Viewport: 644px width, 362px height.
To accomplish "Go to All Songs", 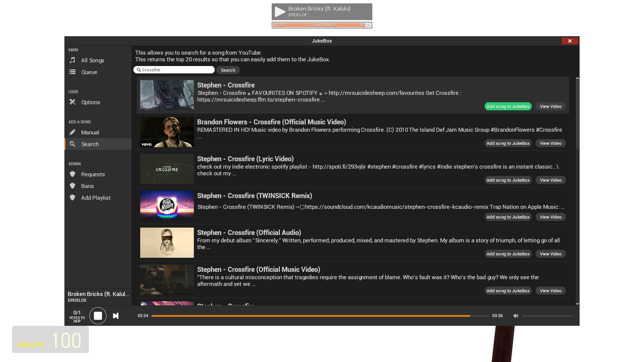I will click(x=98, y=60).
